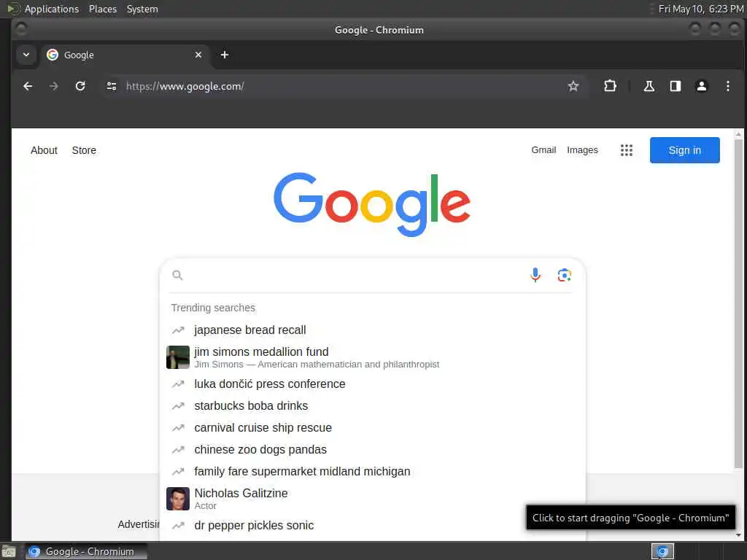Reload the Google page
The image size is (747, 560).
(x=80, y=86)
